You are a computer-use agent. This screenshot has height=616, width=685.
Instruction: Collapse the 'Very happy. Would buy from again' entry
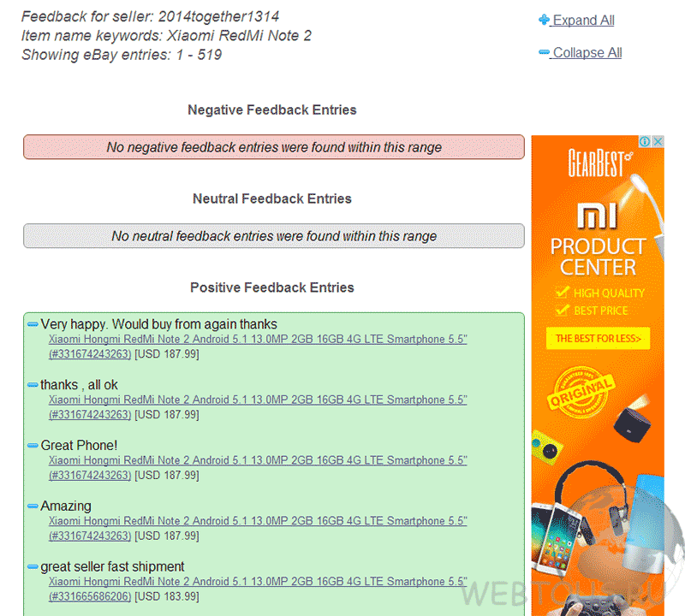33,324
